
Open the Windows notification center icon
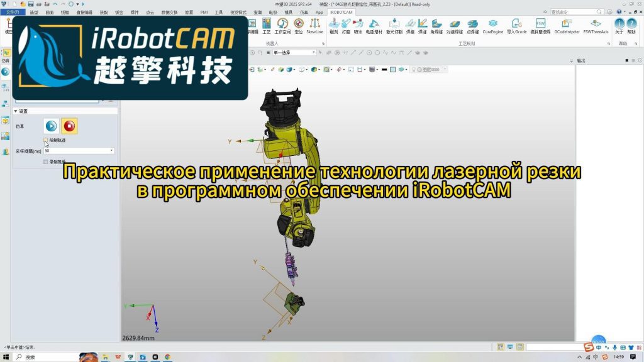633,357
